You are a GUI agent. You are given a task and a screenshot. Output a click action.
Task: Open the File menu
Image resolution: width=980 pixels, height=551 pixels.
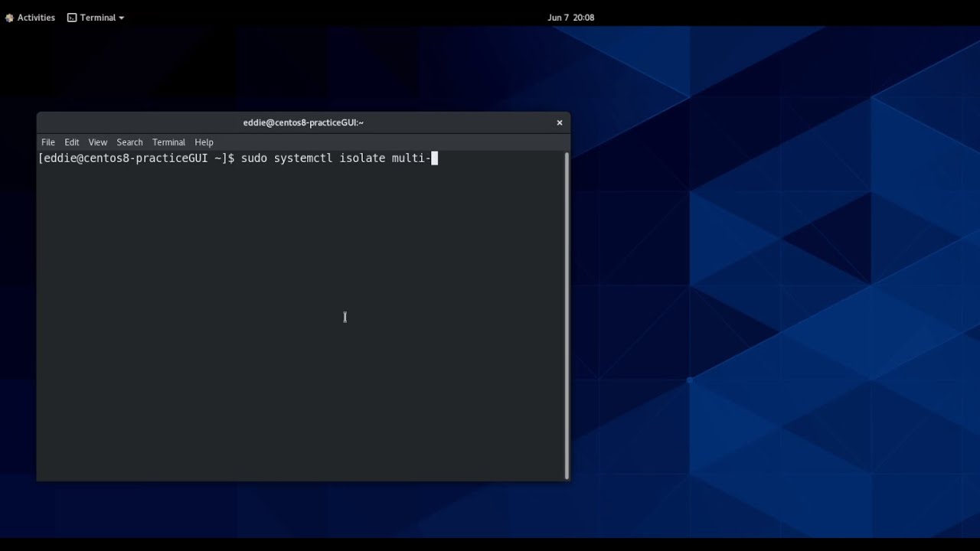(48, 142)
